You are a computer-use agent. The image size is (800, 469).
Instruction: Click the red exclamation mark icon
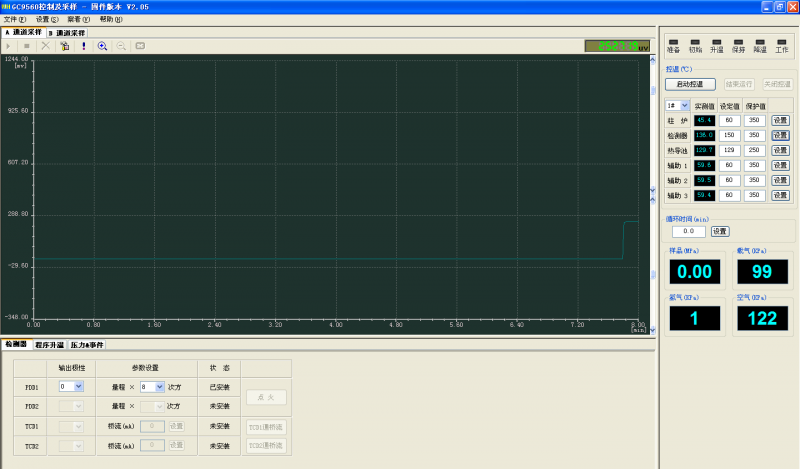pos(84,46)
